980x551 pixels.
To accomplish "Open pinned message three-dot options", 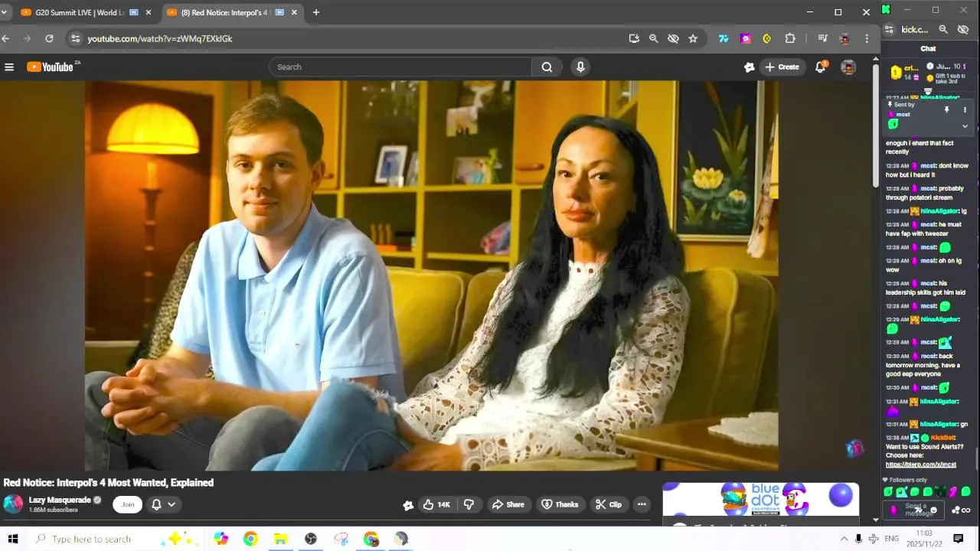I will [x=965, y=110].
